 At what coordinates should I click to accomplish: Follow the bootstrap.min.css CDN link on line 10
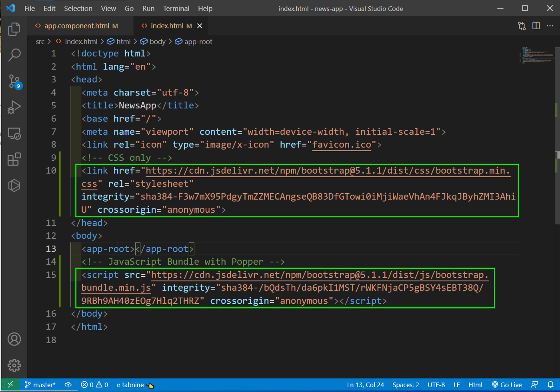tap(328, 171)
